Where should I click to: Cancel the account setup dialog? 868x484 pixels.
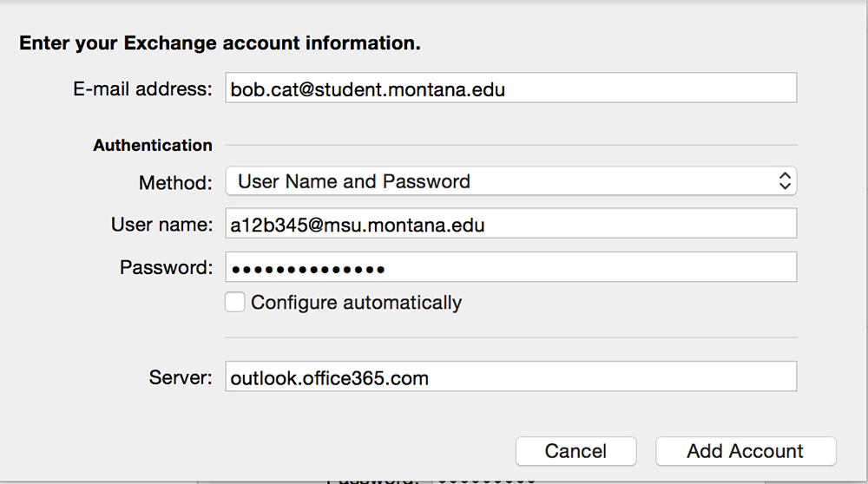point(575,451)
